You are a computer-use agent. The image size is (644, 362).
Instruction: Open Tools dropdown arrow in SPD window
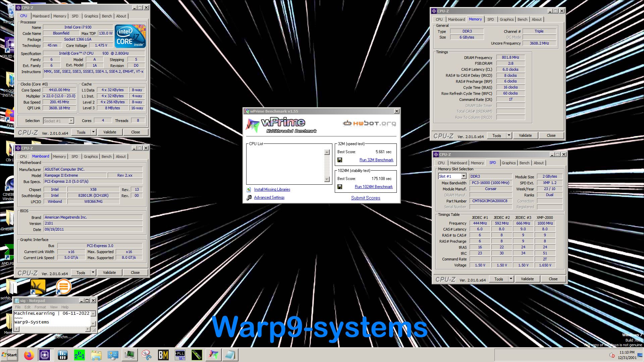tap(511, 279)
